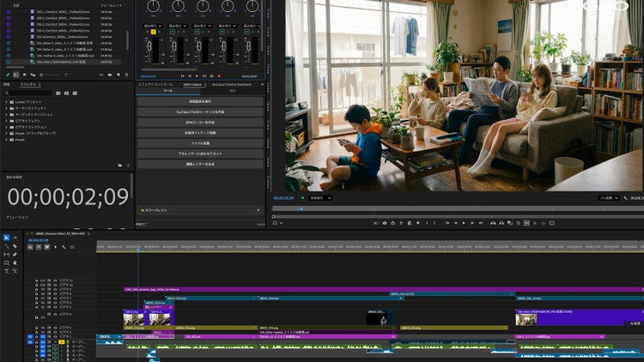This screenshot has width=644, height=362.
Task: Select the Rectangle tool
Action: coord(6,262)
